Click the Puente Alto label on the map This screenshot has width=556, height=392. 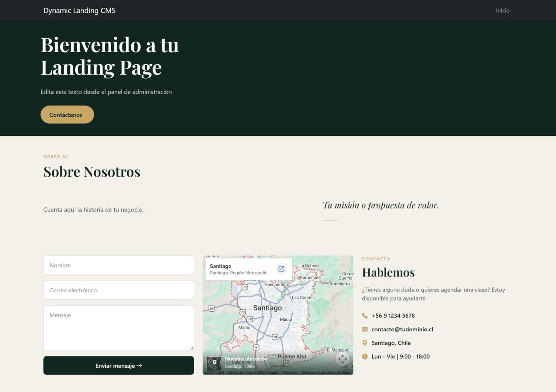click(292, 356)
